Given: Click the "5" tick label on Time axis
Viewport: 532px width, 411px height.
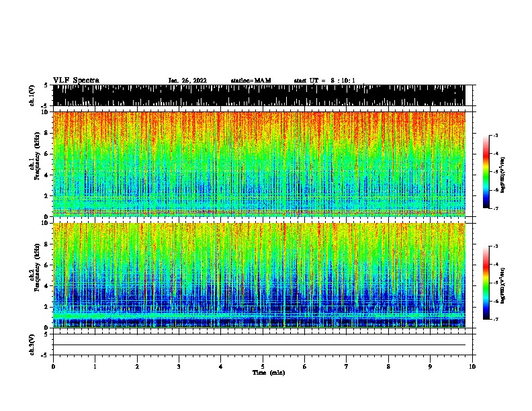Looking at the screenshot, I should point(263,366).
